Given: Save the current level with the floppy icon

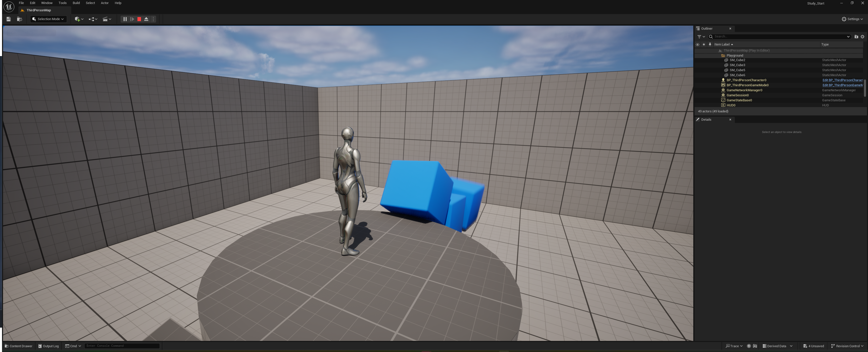Looking at the screenshot, I should click(x=8, y=19).
